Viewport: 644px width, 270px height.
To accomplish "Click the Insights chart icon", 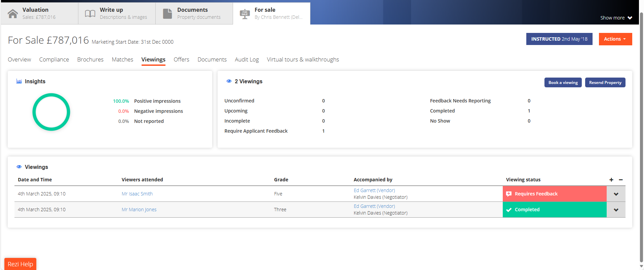I will coord(19,81).
